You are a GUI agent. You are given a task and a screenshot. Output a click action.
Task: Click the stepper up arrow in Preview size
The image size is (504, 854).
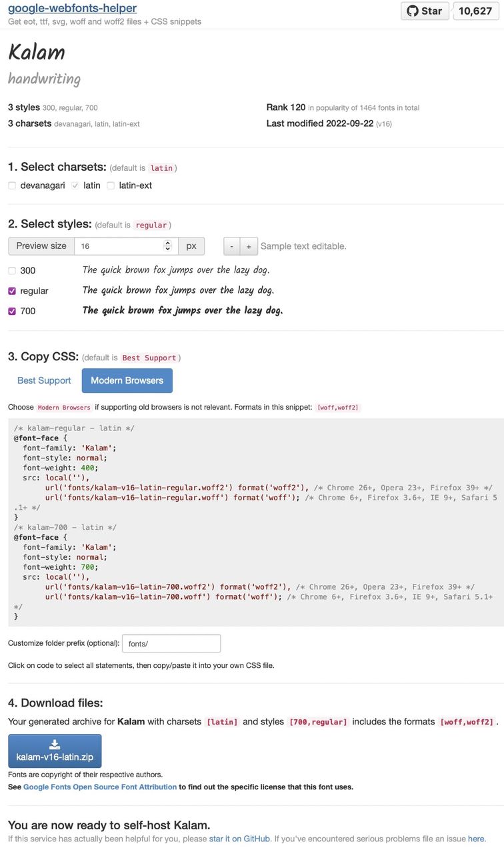167,242
